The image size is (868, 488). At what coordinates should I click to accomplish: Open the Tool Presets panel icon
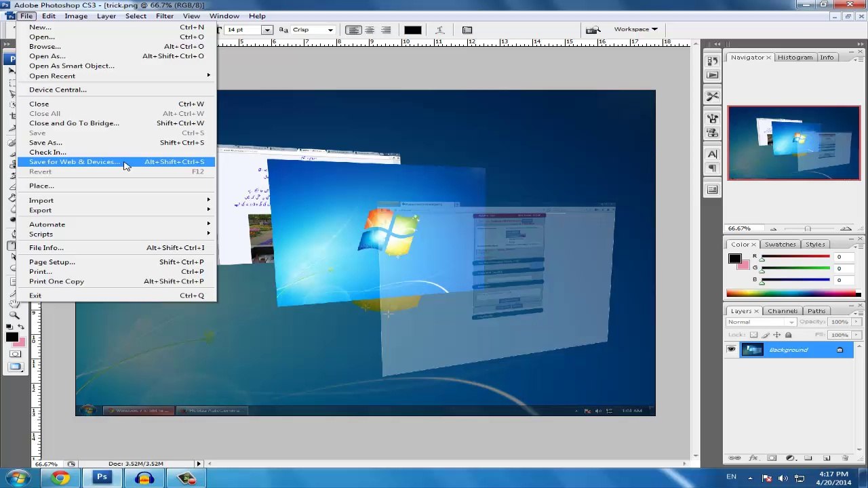coord(712,97)
